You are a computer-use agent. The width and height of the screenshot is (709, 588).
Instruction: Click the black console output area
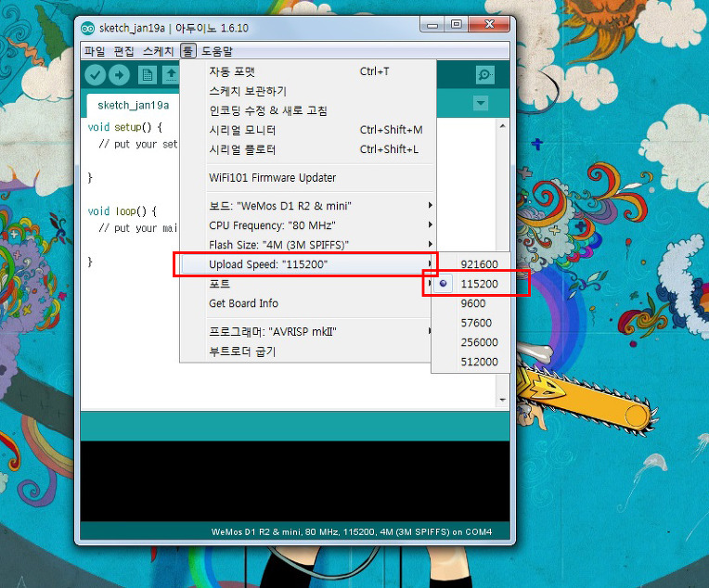point(295,481)
